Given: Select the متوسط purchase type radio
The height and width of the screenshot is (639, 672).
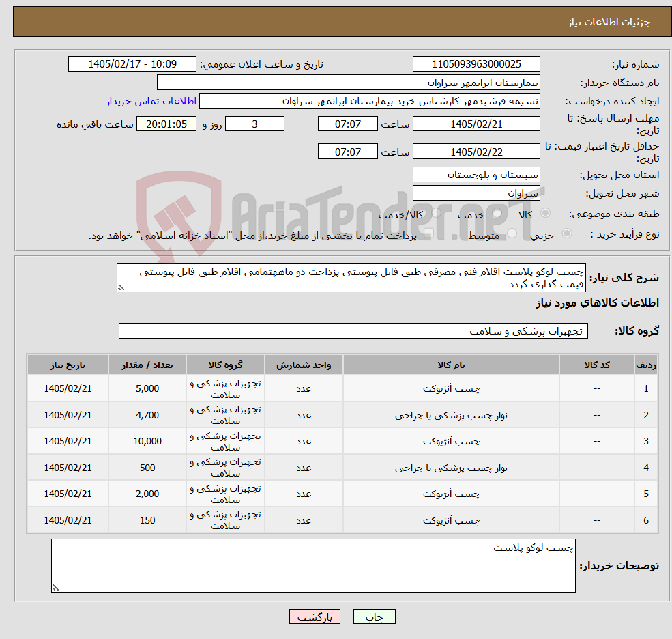Looking at the screenshot, I should tap(512, 233).
